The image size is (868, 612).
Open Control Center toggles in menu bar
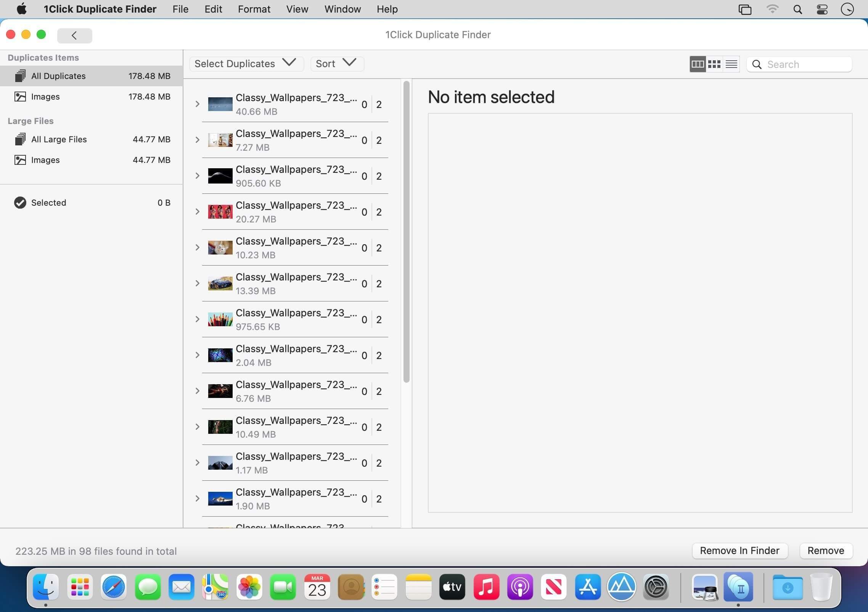(x=822, y=10)
